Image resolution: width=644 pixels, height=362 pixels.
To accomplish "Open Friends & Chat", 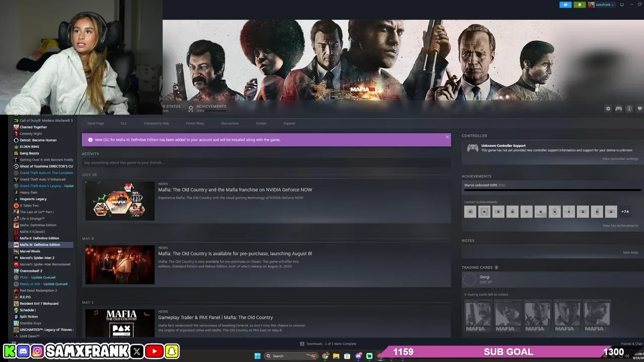I will pos(632,344).
